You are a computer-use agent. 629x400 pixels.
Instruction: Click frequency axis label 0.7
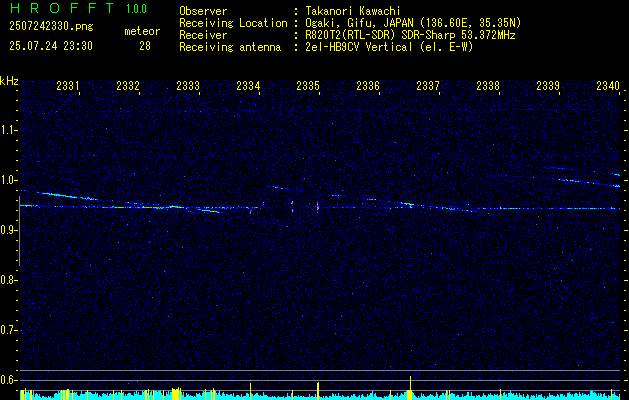(8, 330)
